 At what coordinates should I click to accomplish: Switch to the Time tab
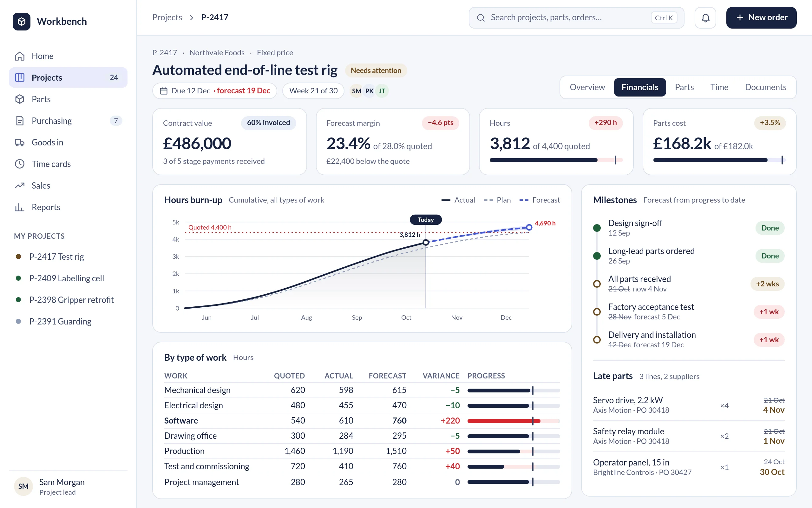tap(719, 87)
